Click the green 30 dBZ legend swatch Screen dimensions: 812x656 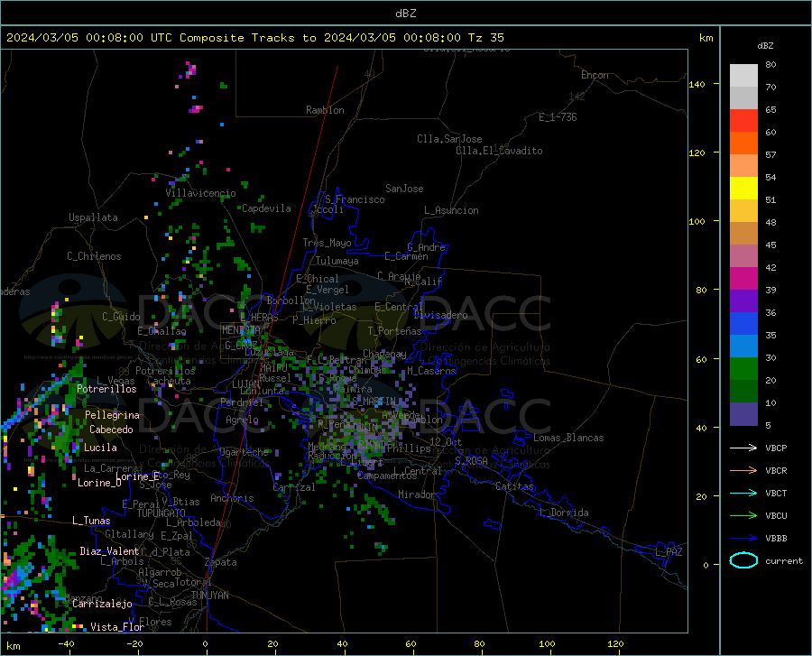pyautogui.click(x=743, y=368)
